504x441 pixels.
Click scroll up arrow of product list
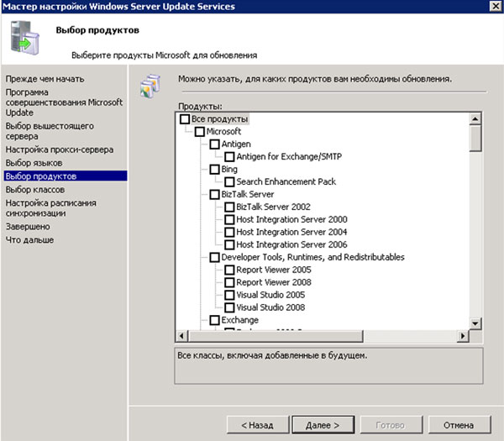click(x=475, y=119)
